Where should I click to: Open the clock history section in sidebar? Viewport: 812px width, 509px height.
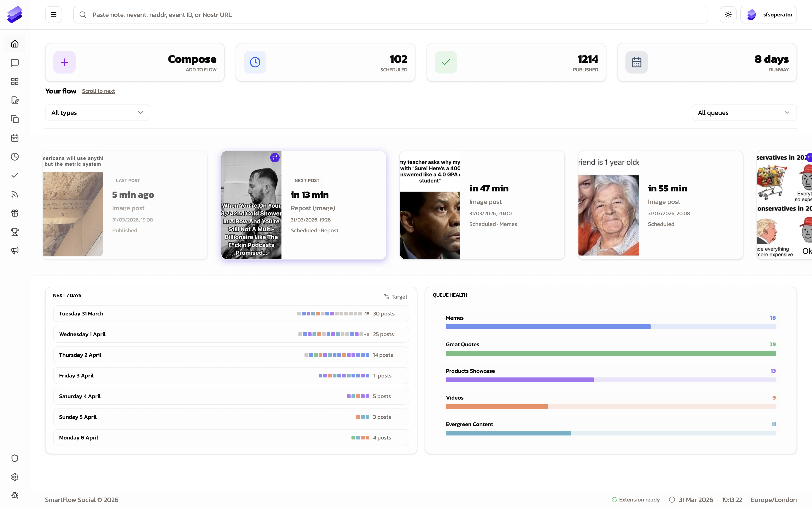click(15, 156)
